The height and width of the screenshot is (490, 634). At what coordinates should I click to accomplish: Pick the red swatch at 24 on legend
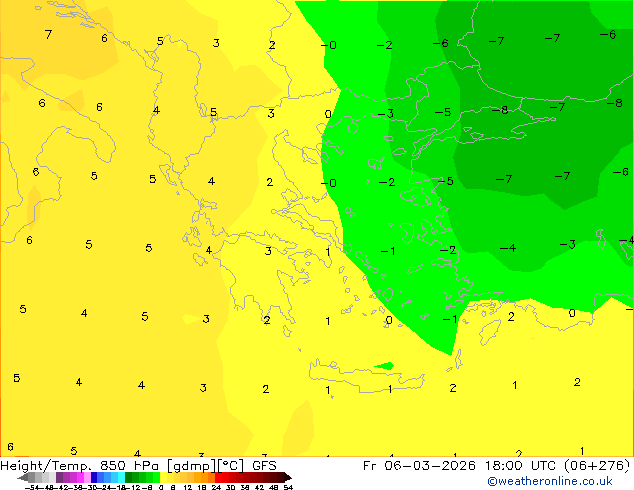[218, 477]
